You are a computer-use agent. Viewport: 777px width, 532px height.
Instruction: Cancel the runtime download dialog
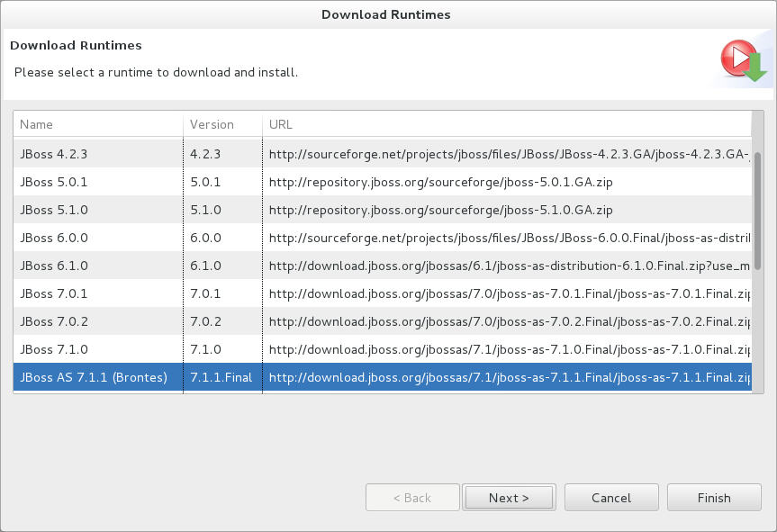610,497
